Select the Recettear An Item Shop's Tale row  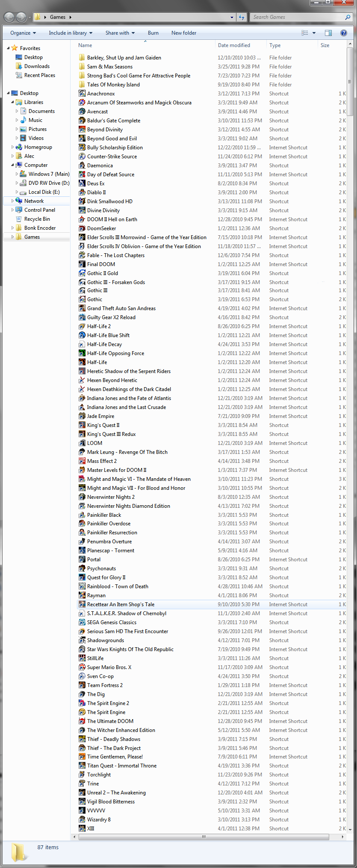[212, 604]
